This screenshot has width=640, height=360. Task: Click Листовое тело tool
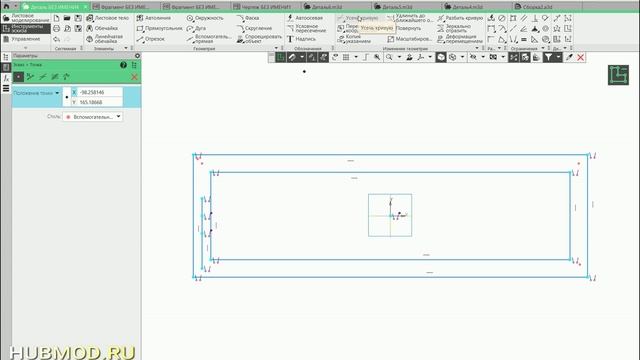107,18
